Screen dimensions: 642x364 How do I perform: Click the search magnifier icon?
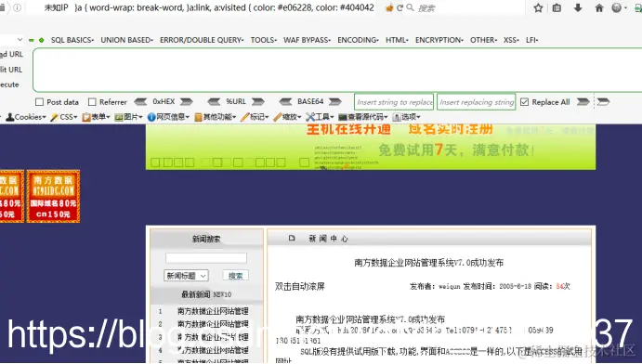click(x=410, y=7)
